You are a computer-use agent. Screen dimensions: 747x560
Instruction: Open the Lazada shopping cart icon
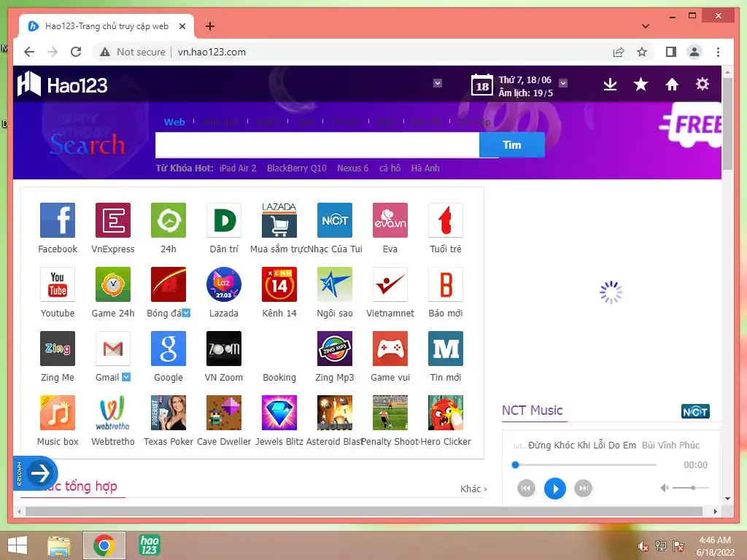point(279,220)
